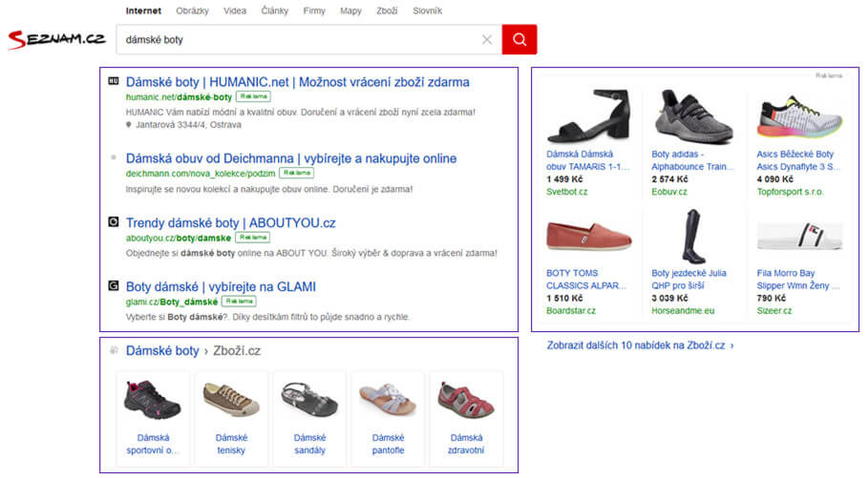The image size is (868, 478).
Task: Open the aboutyou.cz/boty/damske URL
Action: pos(179,238)
